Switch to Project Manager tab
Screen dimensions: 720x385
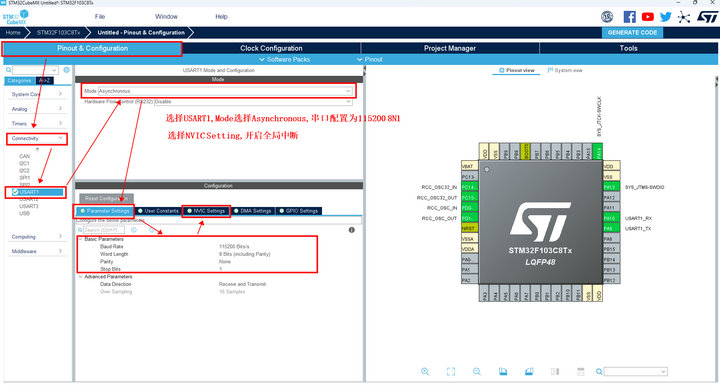[x=450, y=48]
